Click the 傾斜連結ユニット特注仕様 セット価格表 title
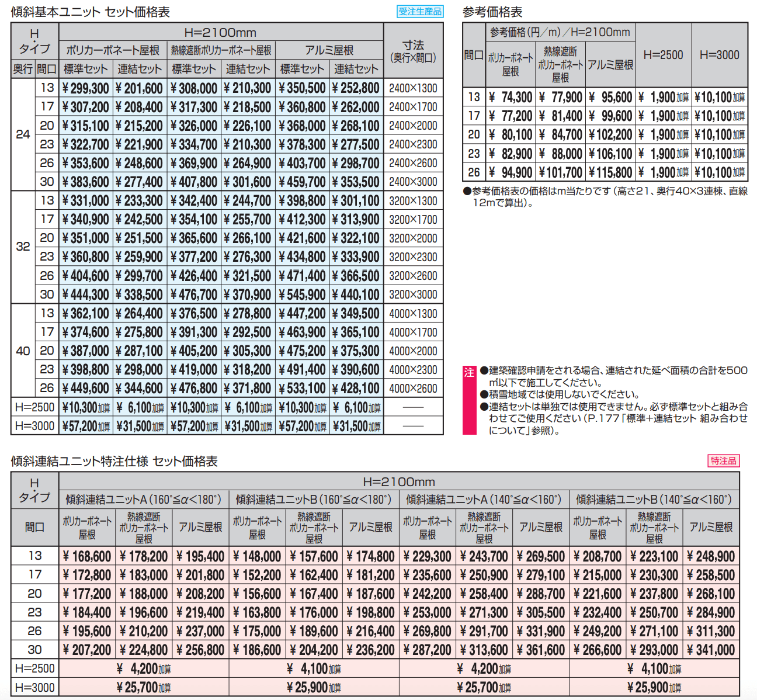Screen dimensions: 757x700 (x=114, y=462)
